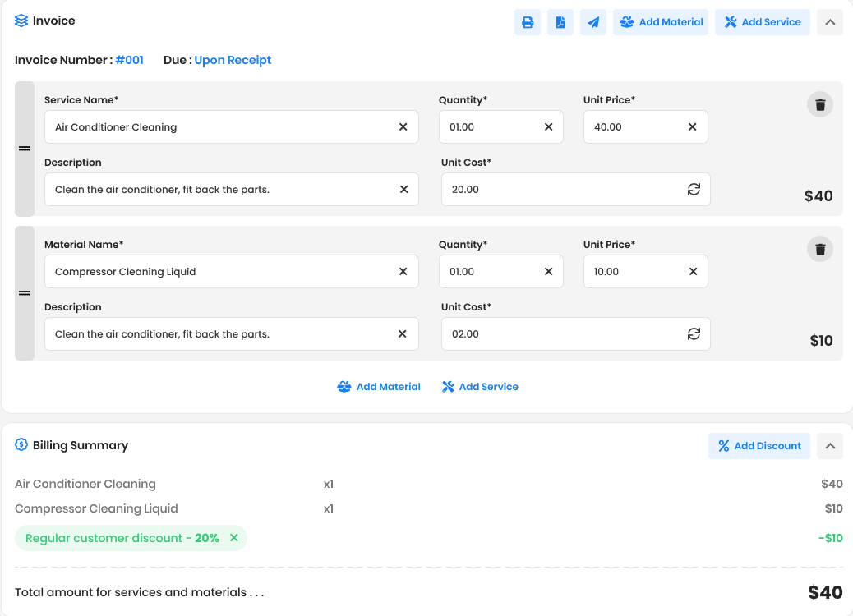The width and height of the screenshot is (853, 616).
Task: Edit service Unit Cost 20.00 input
Action: (x=575, y=190)
